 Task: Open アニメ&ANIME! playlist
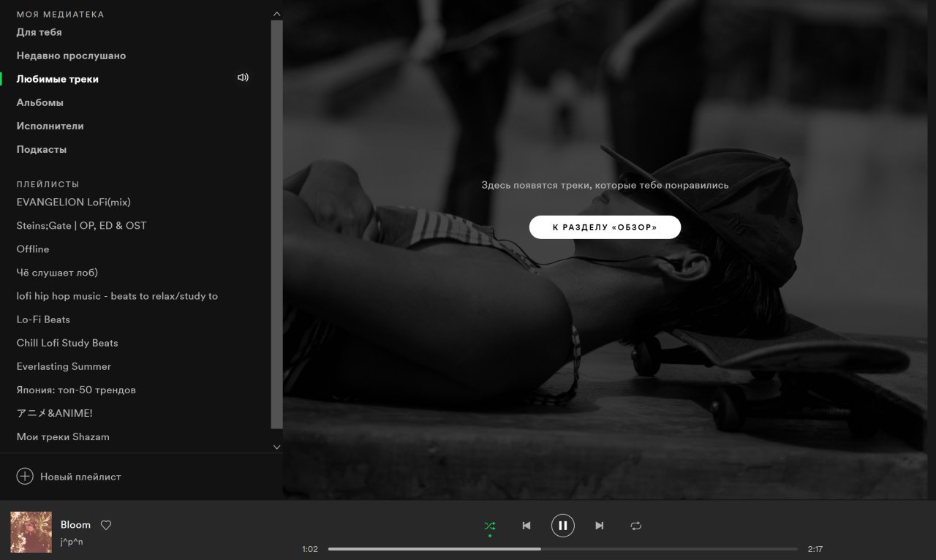[54, 413]
